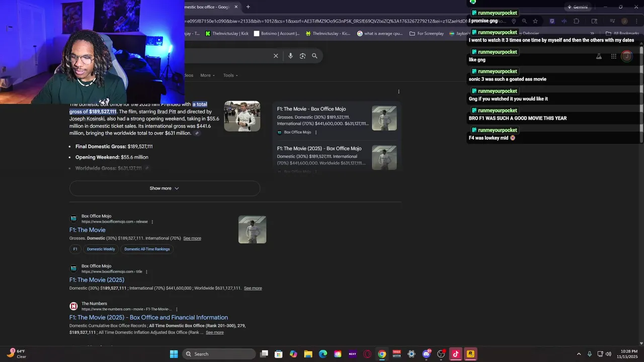644x362 pixels.
Task: Open Windows Start menu
Action: 174,354
